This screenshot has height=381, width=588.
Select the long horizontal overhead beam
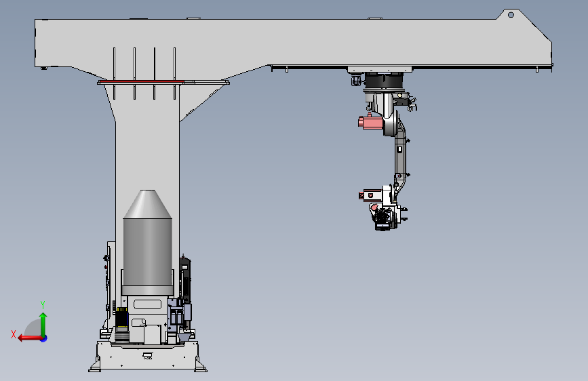point(292,43)
